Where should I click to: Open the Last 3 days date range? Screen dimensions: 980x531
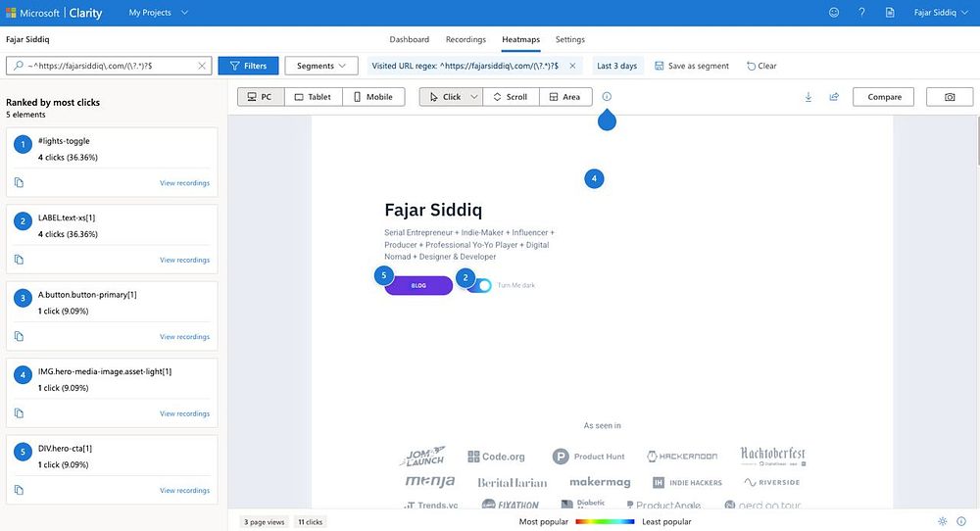coord(616,66)
